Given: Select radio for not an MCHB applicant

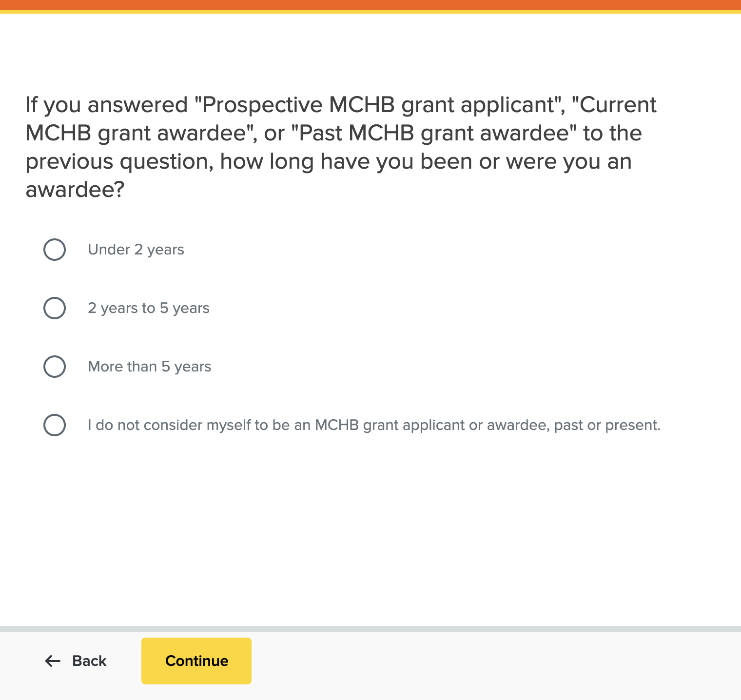Looking at the screenshot, I should pyautogui.click(x=55, y=425).
